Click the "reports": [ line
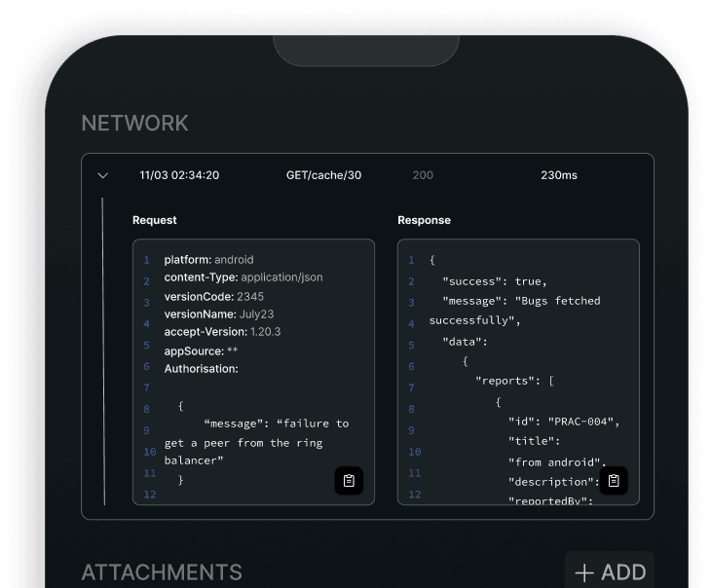This screenshot has height=588, width=711. pyautogui.click(x=514, y=381)
